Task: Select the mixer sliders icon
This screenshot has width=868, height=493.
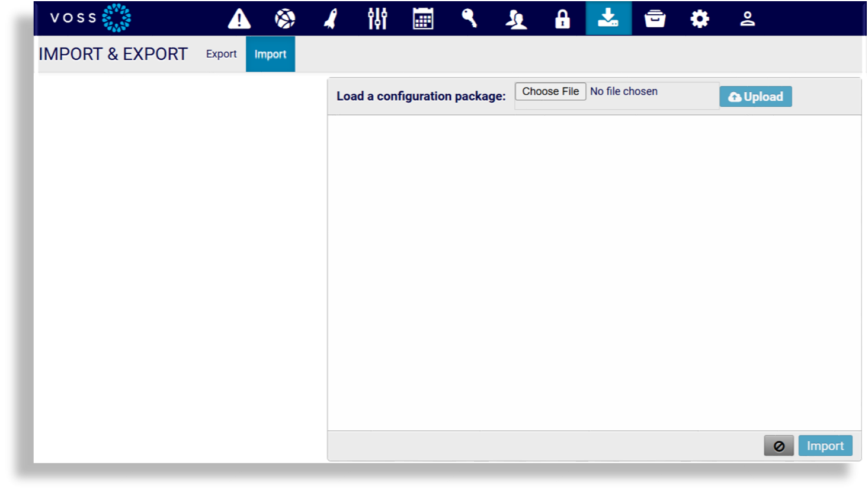Action: pyautogui.click(x=377, y=19)
